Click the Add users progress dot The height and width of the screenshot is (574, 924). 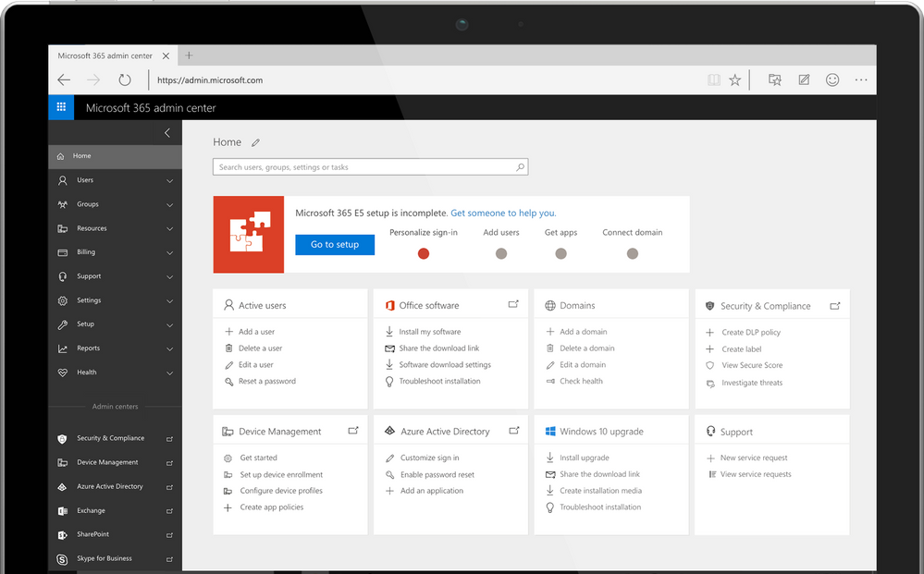(501, 254)
